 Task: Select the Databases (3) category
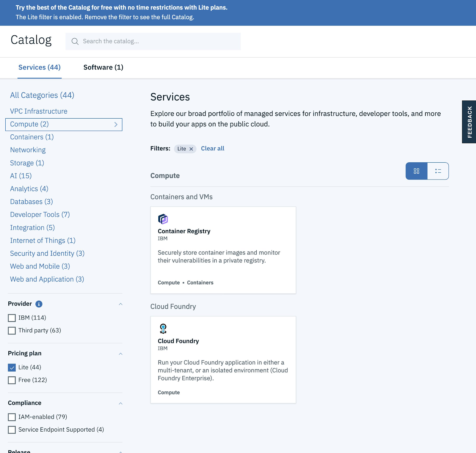pyautogui.click(x=32, y=202)
